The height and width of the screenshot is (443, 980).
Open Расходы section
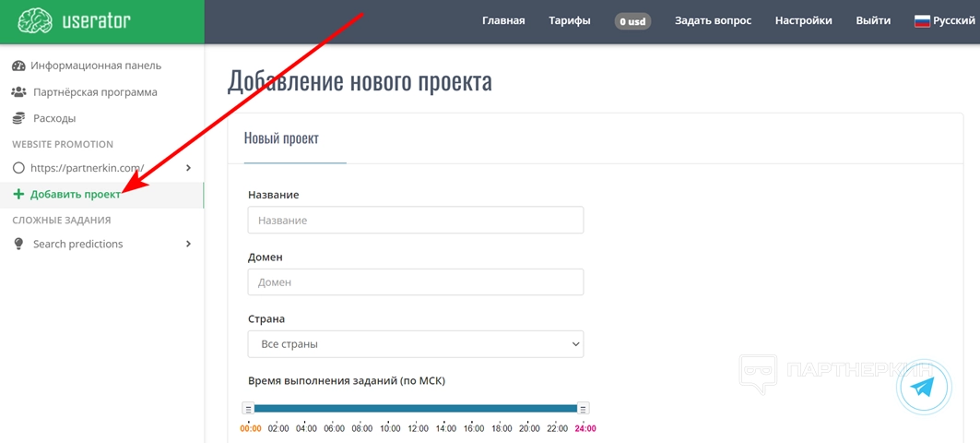pos(54,118)
